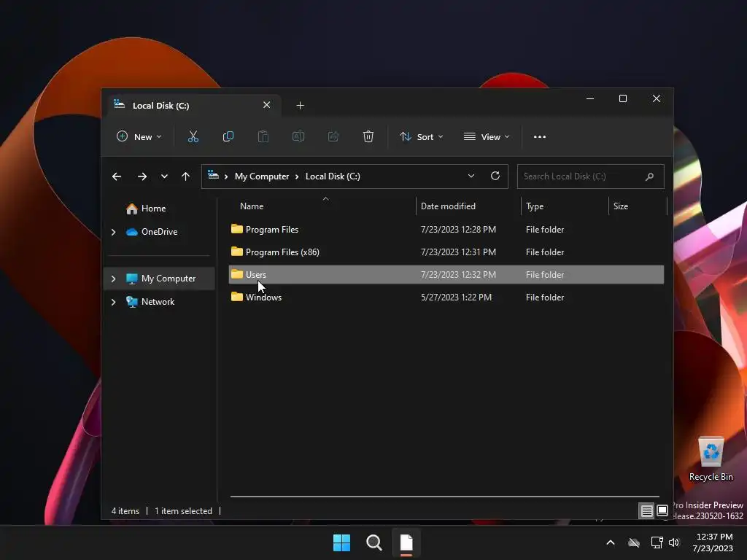This screenshot has width=747, height=560.
Task: Click date 5/27/2023 1:22 PM cell
Action: point(456,297)
